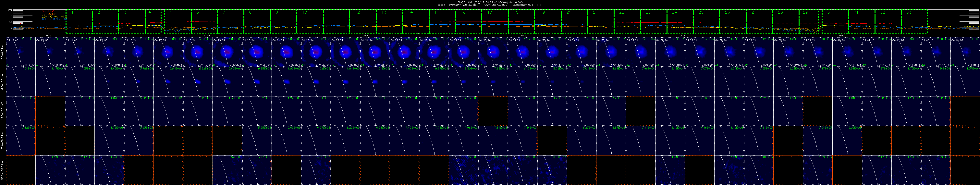Click the '1000' y-axis label on plot
Screen dimensions: 980x185
pyautogui.click(x=10, y=16)
